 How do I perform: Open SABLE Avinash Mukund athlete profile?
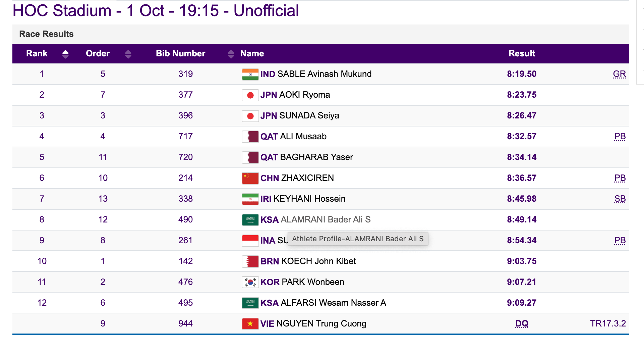click(325, 74)
